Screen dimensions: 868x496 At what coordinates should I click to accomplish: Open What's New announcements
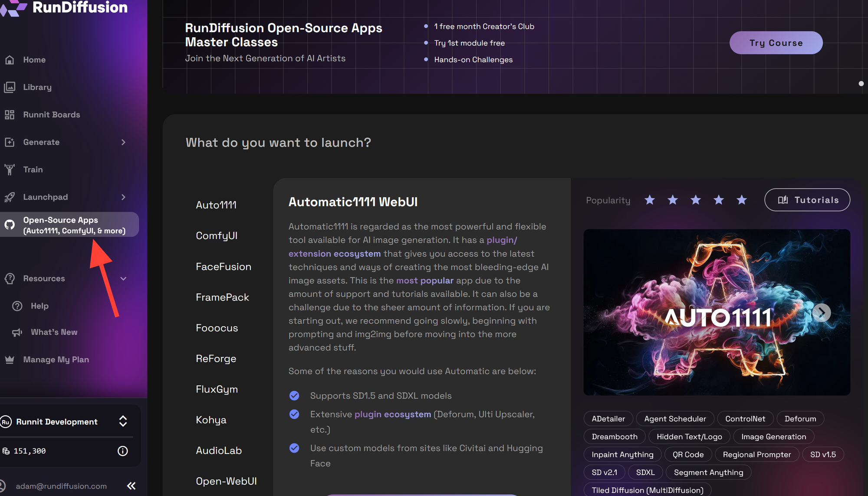pos(54,332)
